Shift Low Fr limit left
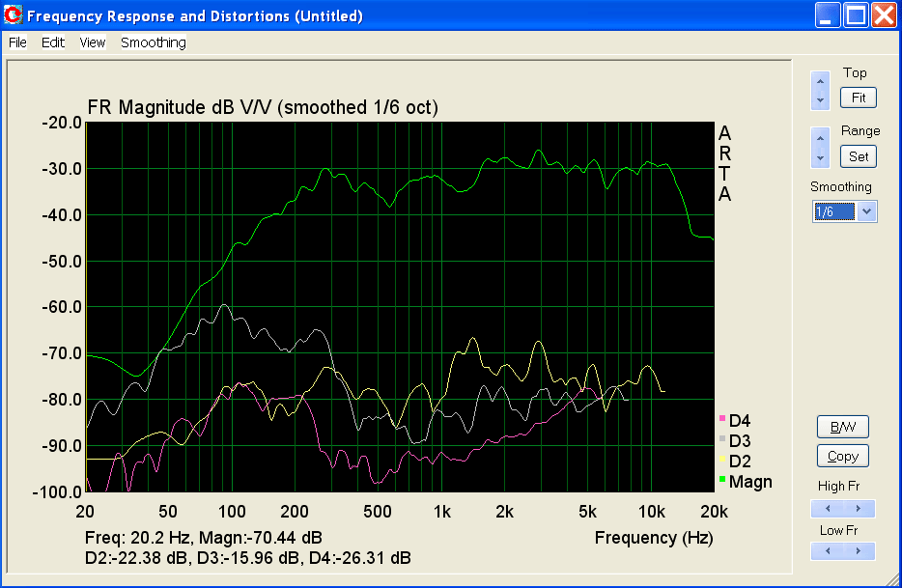The image size is (902, 588). click(x=828, y=551)
